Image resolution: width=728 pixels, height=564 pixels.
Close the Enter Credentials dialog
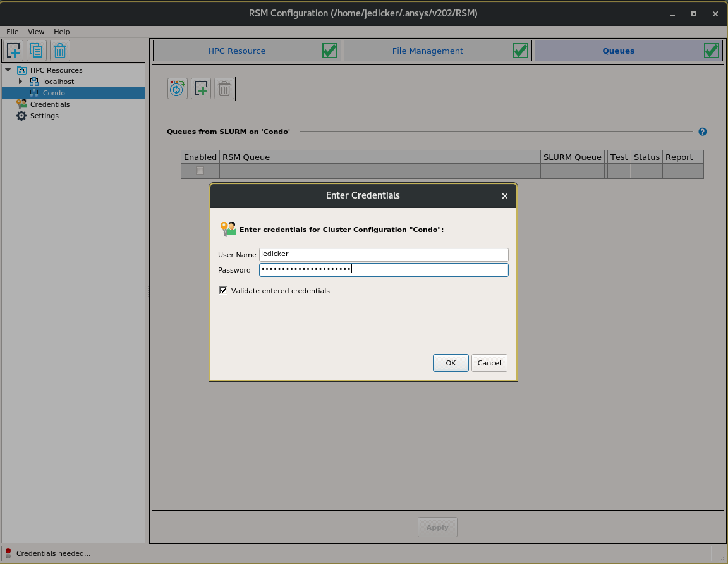point(505,196)
